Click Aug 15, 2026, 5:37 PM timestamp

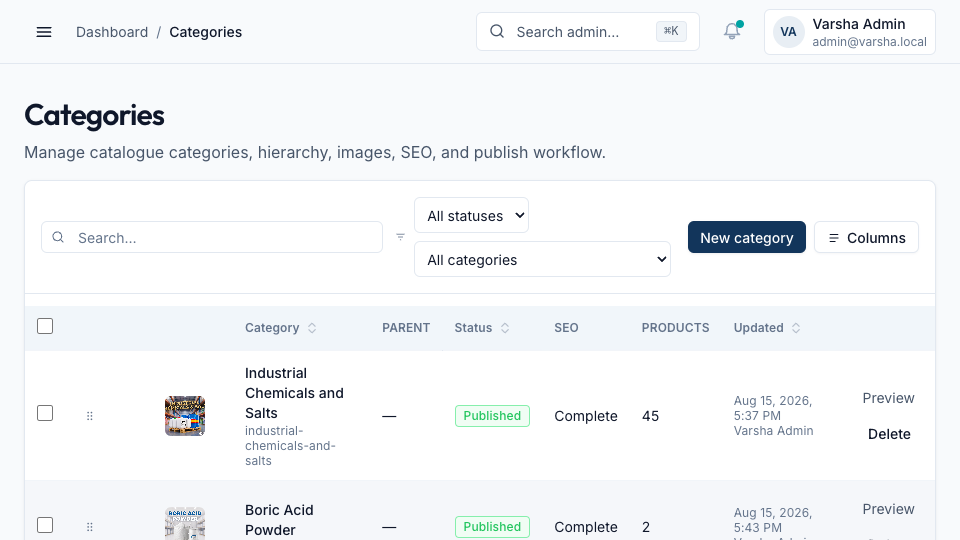(x=773, y=408)
